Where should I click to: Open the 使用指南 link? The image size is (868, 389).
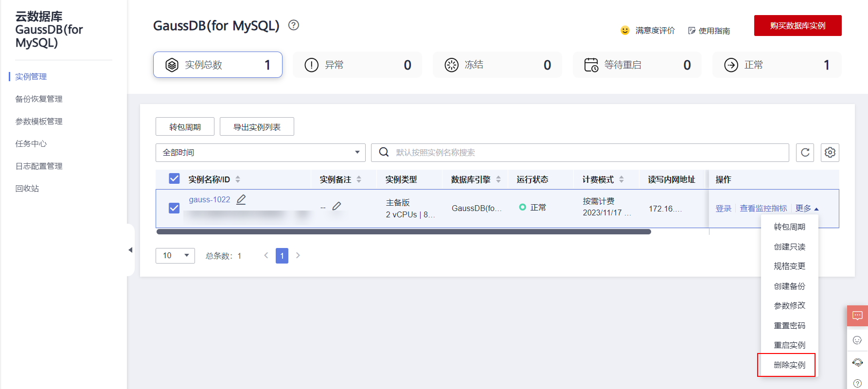pos(714,31)
